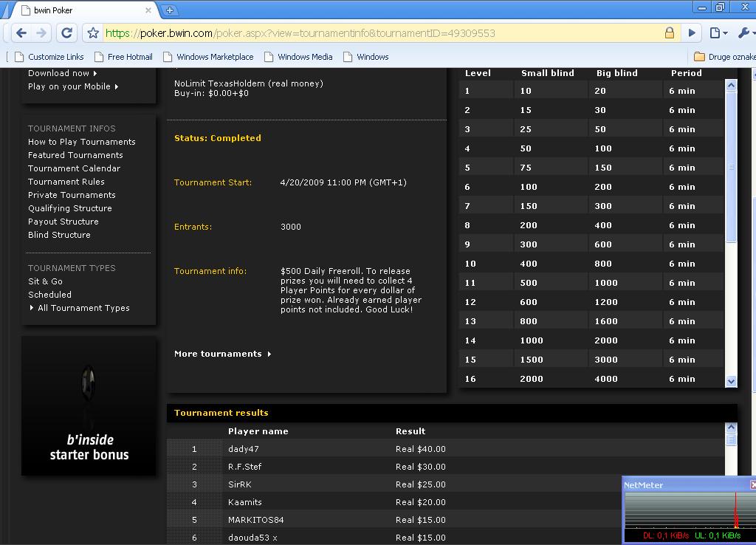Screen dimensions: 756x545
Task: Open a new browser tab
Action: pos(169,10)
